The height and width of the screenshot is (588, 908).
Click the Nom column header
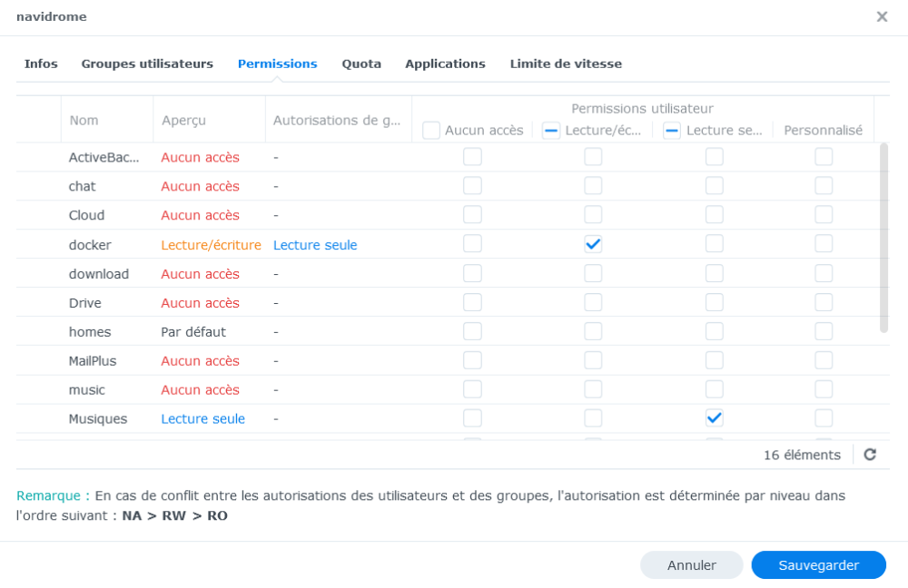tap(84, 121)
